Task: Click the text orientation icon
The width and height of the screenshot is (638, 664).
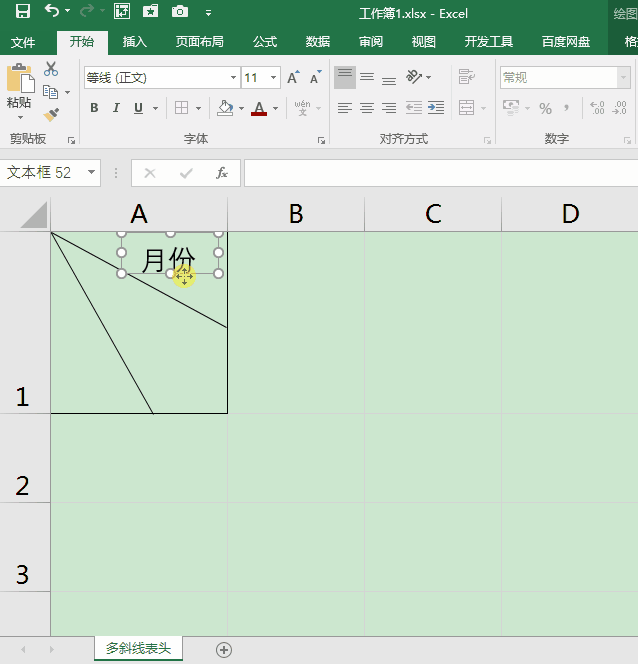Action: [x=414, y=77]
